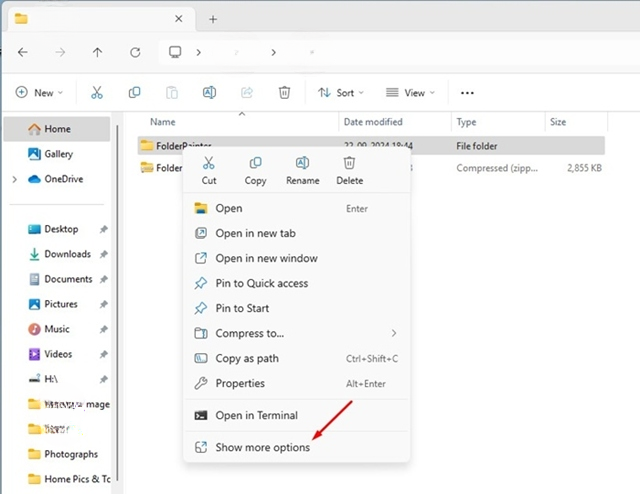
Task: Expand the OneDrive tree node
Action: 15,179
